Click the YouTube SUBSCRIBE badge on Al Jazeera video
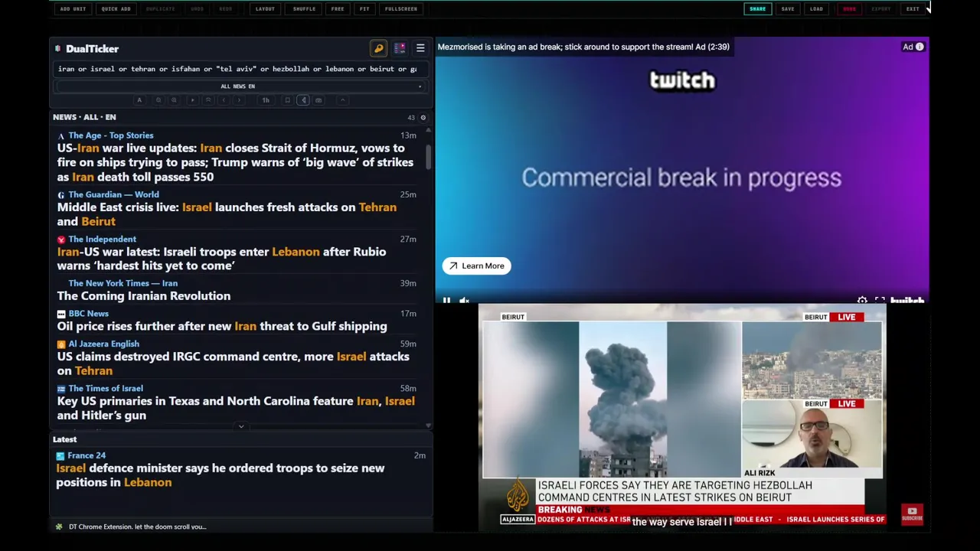The width and height of the screenshot is (980, 551). (x=912, y=514)
